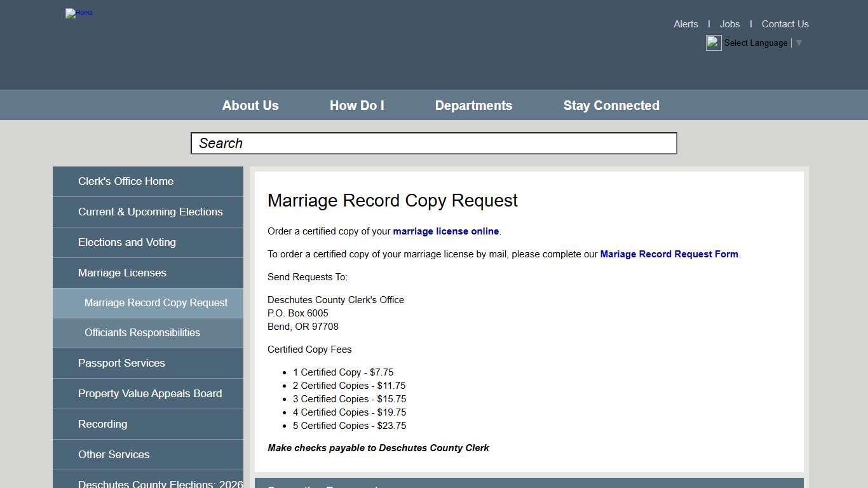Go to Clerk's Office Home
This screenshot has height=488, width=868.
125,181
